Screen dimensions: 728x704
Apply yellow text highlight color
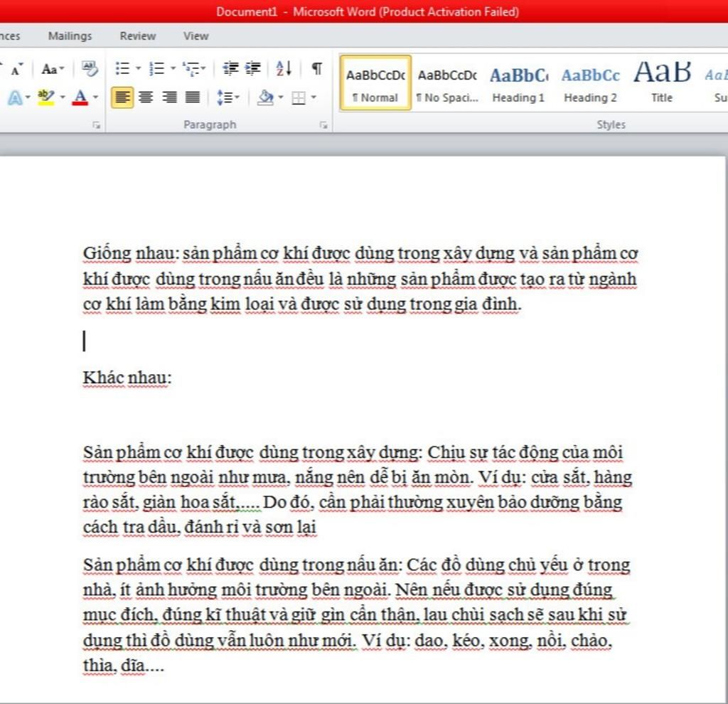[46, 97]
